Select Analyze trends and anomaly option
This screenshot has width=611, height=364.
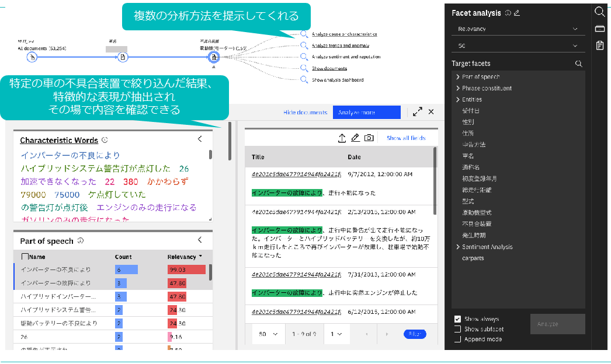339,45
